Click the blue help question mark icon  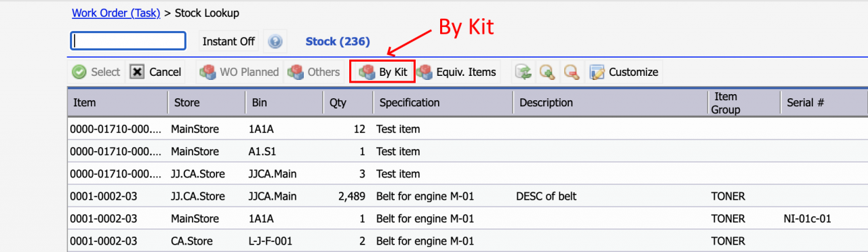(x=275, y=41)
